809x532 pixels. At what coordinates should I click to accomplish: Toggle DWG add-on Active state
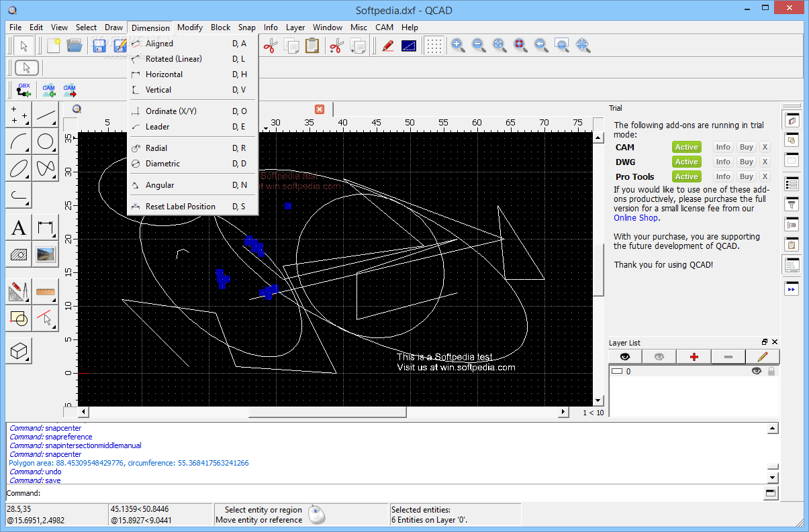click(x=686, y=162)
